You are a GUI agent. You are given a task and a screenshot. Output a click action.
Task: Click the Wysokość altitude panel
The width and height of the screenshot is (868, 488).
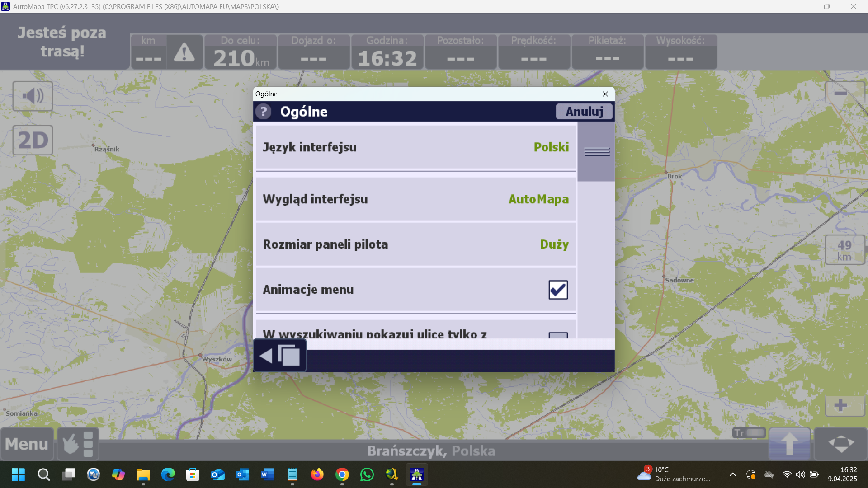[681, 52]
